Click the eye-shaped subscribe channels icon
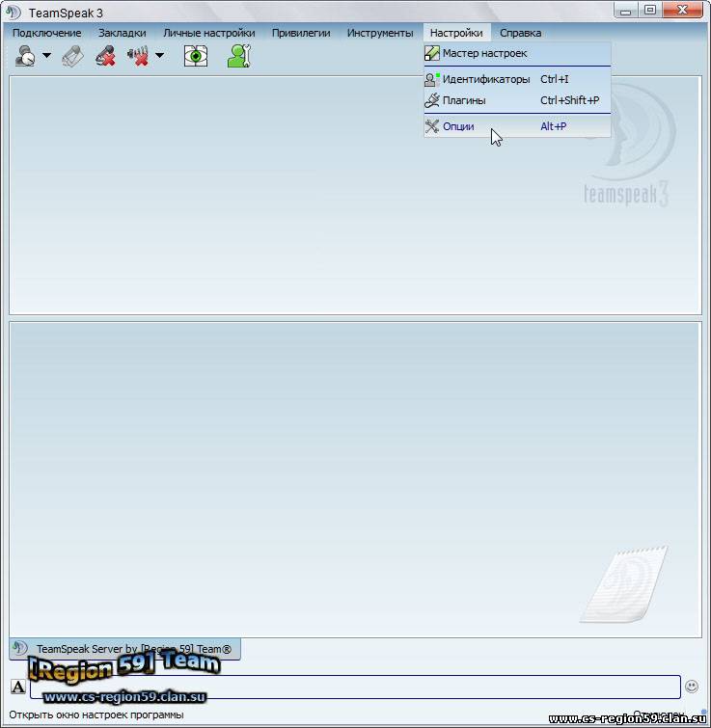711x728 pixels. 196,56
